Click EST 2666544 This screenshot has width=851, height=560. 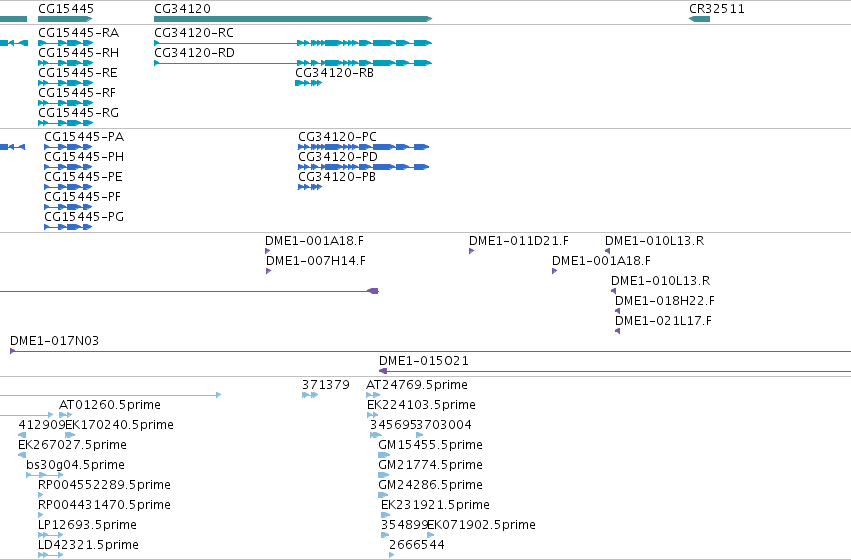tap(417, 545)
